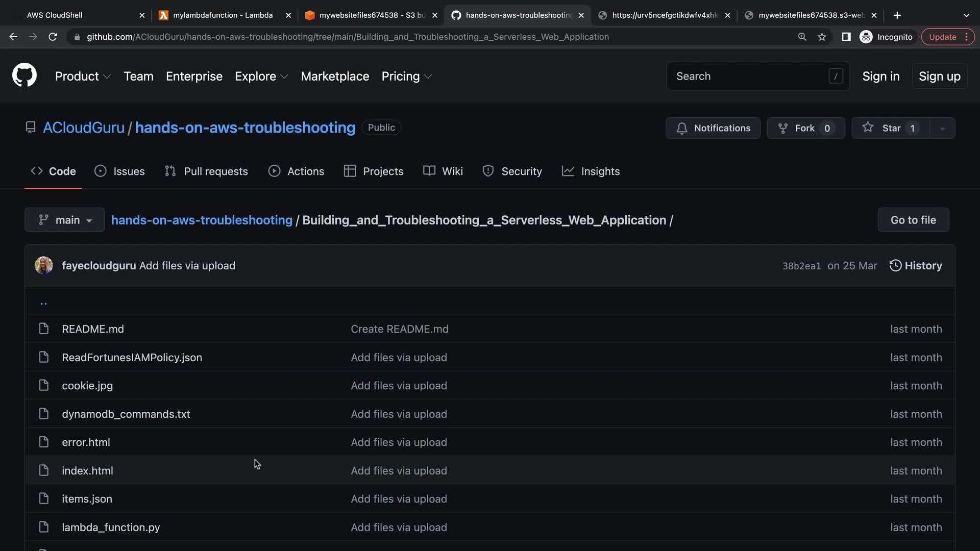
Task: Star the hands-on-aws-troubleshooting repository
Action: click(891, 128)
